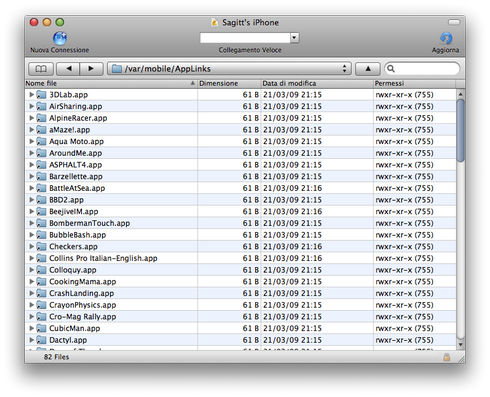Select the Cro-Mag Rally.app row
The height and width of the screenshot is (397, 490).
pyautogui.click(x=241, y=317)
